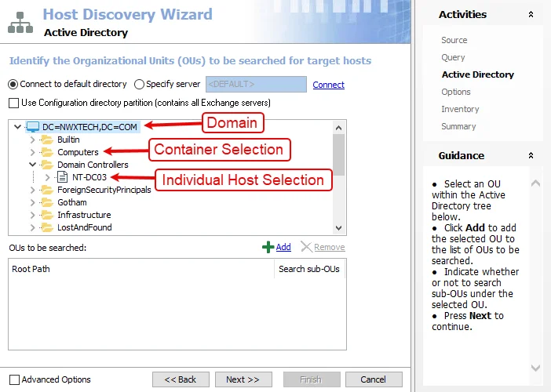Select the Active Directory activity step
The width and height of the screenshot is (551, 392).
(x=477, y=74)
